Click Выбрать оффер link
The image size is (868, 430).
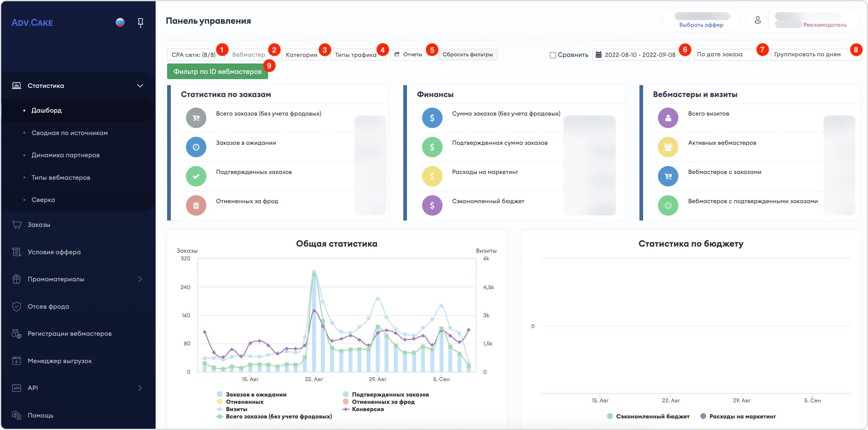click(701, 25)
